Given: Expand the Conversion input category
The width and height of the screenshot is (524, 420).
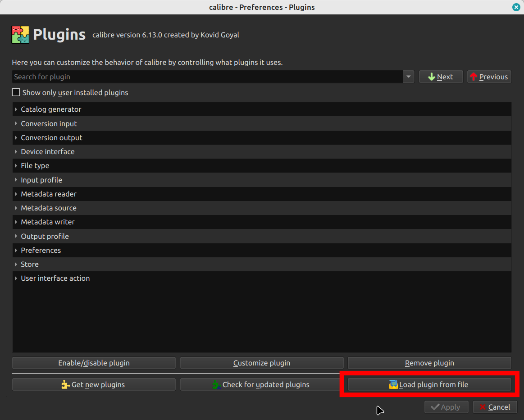Looking at the screenshot, I should (x=16, y=123).
